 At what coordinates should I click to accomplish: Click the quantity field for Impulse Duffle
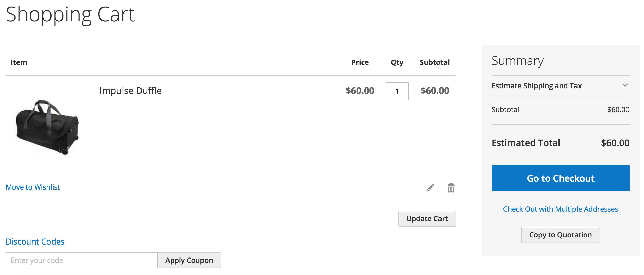[x=397, y=91]
